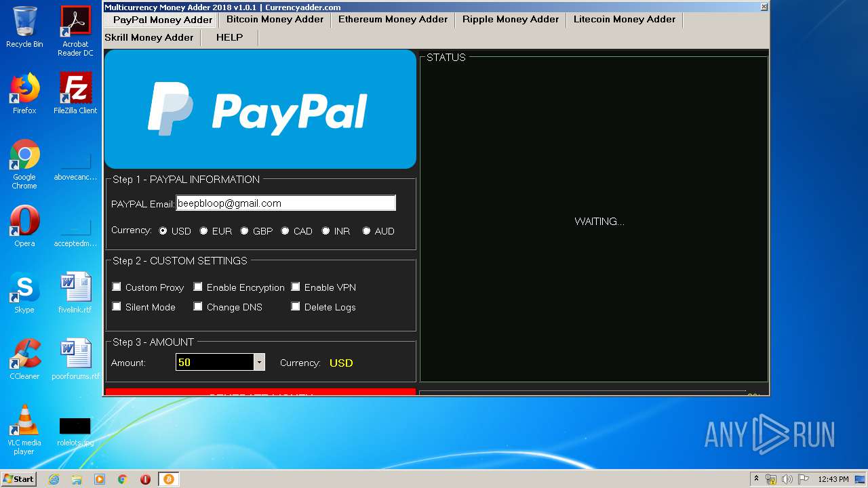
Task: Select CAD currency radio button
Action: 285,231
